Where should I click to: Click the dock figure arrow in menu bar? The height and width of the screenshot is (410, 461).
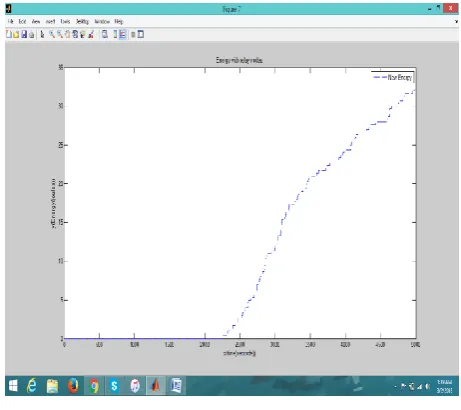pyautogui.click(x=456, y=21)
